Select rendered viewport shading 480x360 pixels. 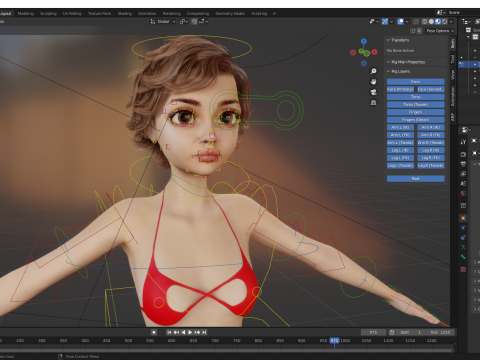pyautogui.click(x=444, y=21)
